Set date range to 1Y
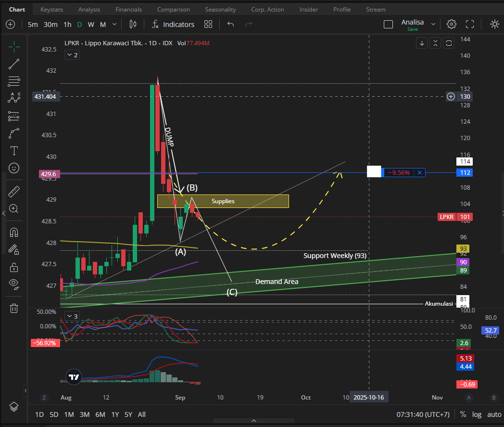This screenshot has height=427, width=504. pos(115,414)
